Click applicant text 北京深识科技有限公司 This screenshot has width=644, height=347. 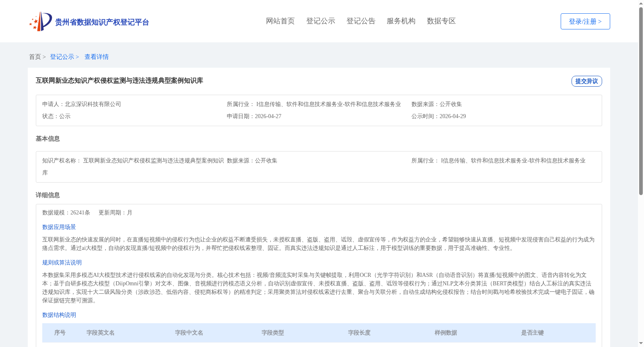point(93,104)
